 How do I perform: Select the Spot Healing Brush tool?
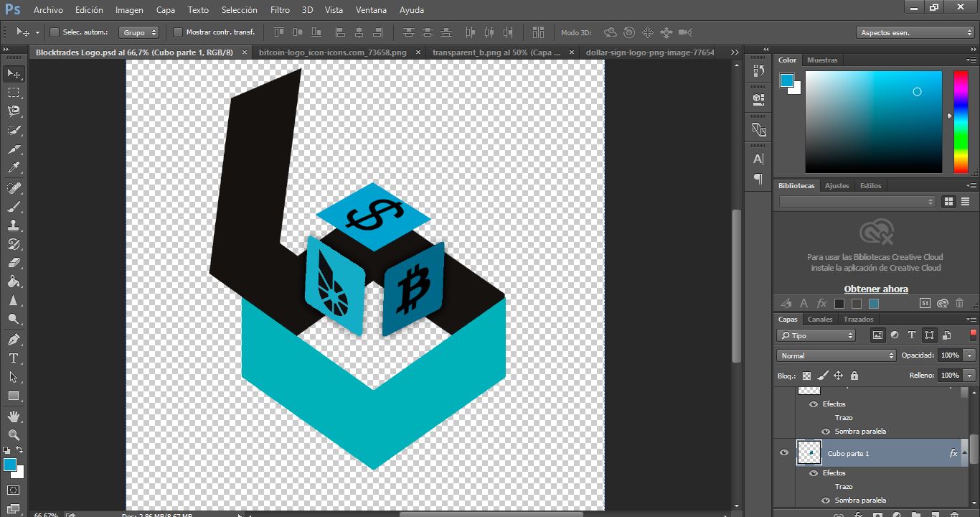pyautogui.click(x=14, y=187)
